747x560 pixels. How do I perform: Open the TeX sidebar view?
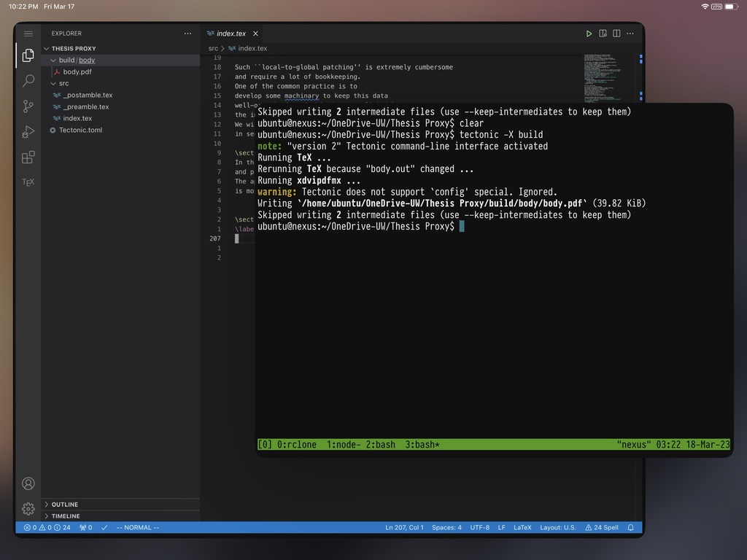(x=28, y=182)
